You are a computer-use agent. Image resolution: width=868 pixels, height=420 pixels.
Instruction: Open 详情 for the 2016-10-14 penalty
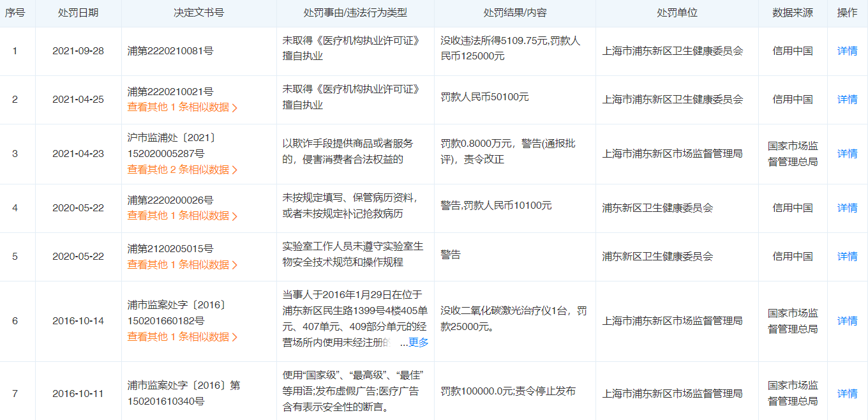pyautogui.click(x=847, y=321)
